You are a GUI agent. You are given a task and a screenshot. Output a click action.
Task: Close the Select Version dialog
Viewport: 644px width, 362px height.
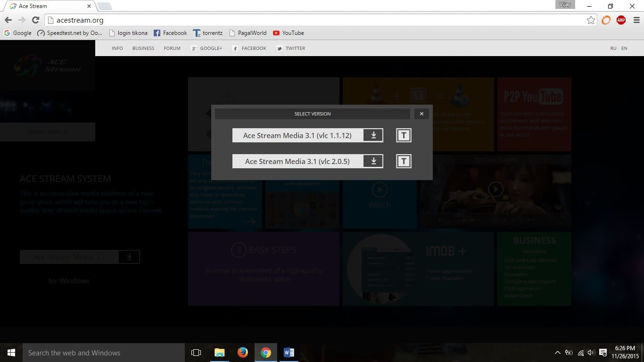coord(421,114)
